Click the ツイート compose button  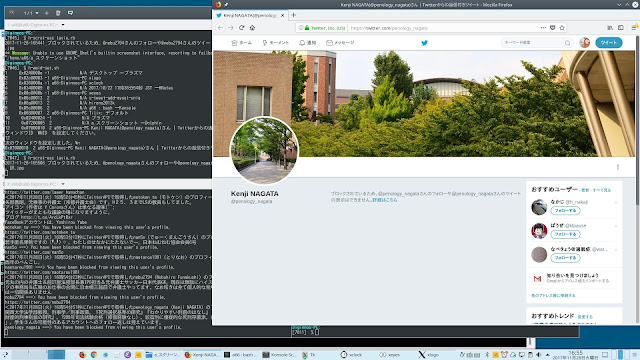[x=609, y=42]
